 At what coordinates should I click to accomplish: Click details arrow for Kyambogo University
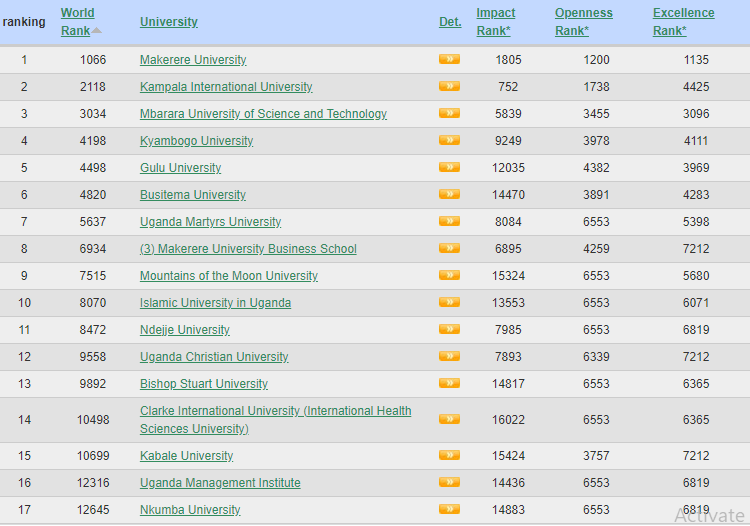449,140
